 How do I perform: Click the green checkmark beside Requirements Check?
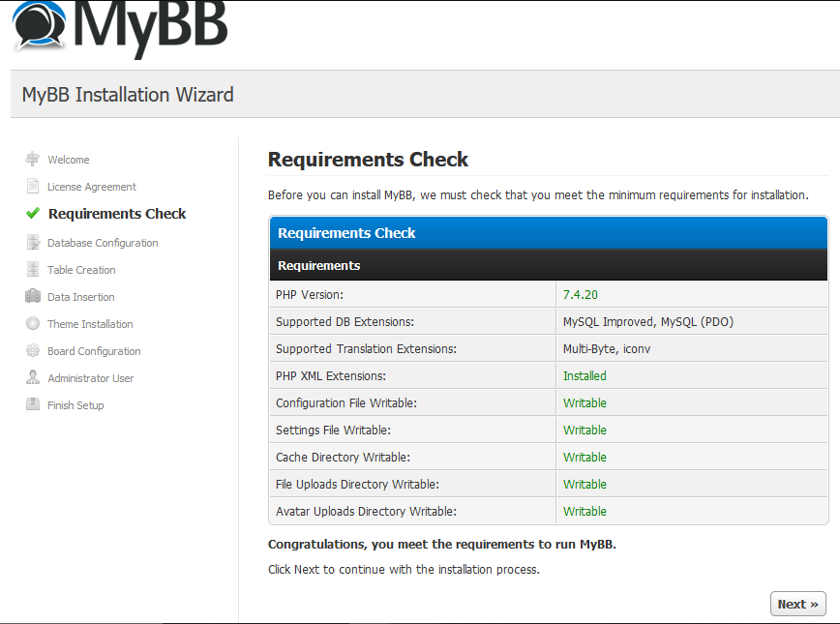(33, 214)
